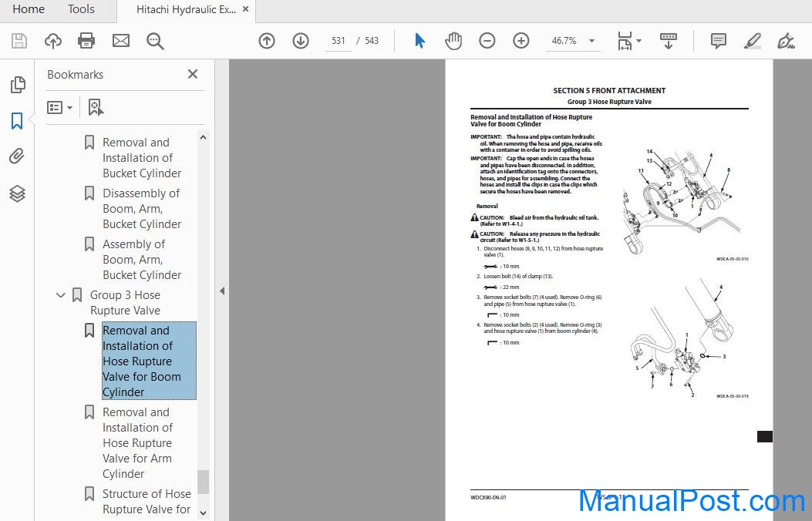Click the Bookmarks panel title

tap(75, 75)
